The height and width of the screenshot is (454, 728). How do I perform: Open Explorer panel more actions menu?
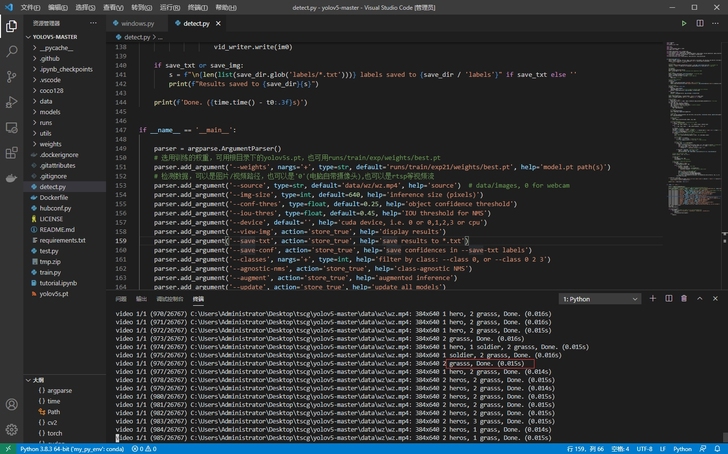click(x=93, y=23)
